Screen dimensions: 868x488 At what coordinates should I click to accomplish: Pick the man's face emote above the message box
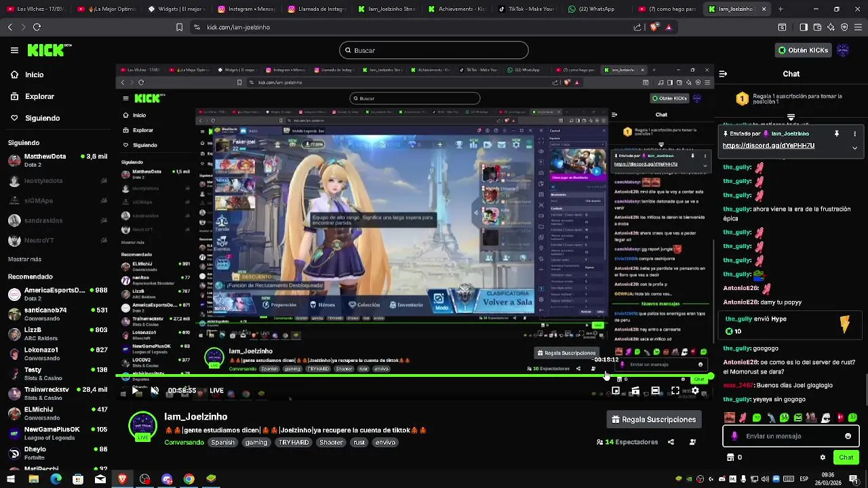(730, 418)
